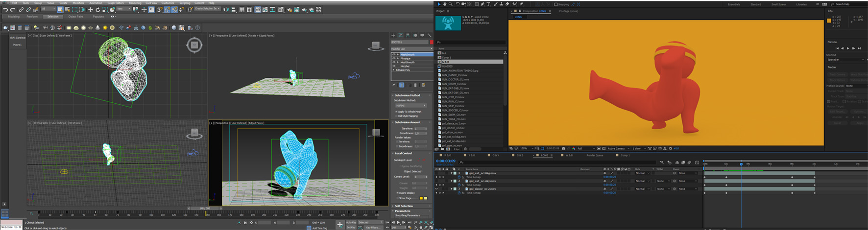The height and width of the screenshot is (230, 868).
Task: Open the Active Camera view dropdown
Action: (617, 148)
